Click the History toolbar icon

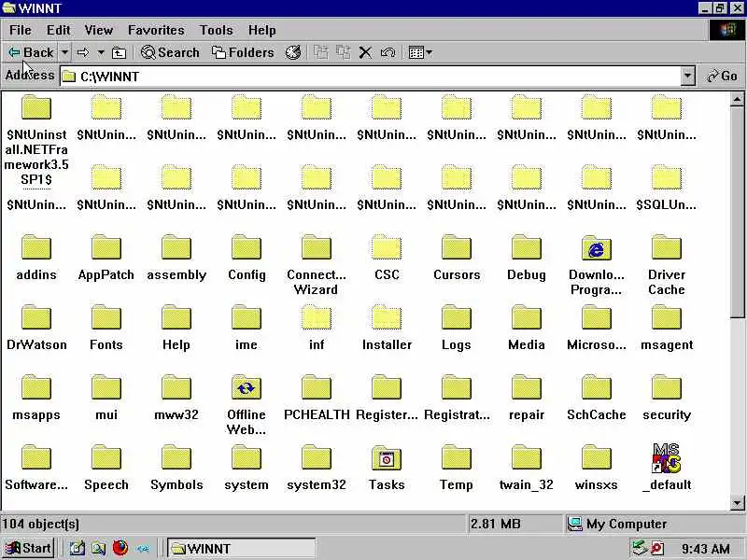293,52
